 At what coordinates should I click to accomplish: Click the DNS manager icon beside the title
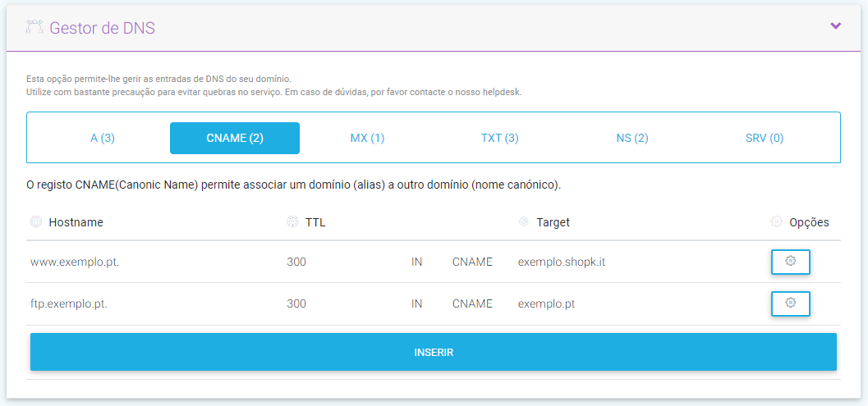coord(34,27)
